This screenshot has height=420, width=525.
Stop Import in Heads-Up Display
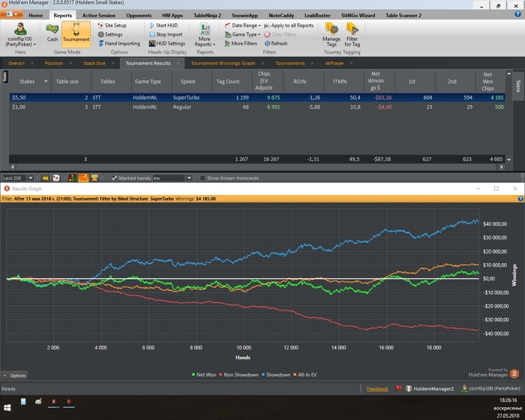coord(166,34)
